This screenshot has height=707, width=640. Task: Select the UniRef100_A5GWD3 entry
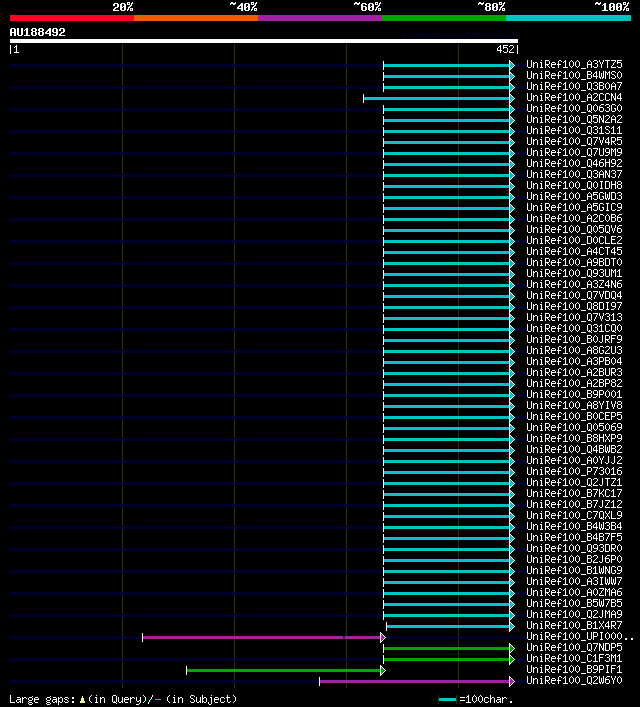(574, 196)
